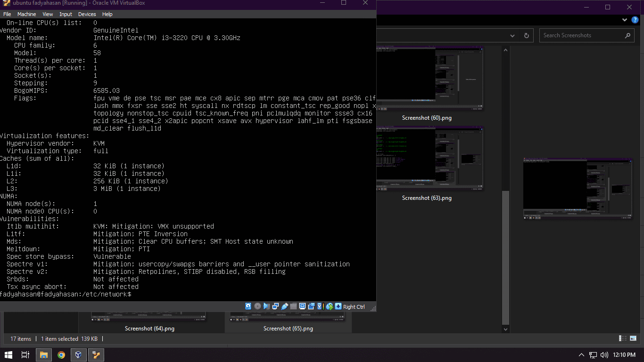This screenshot has width=644, height=362.
Task: Click the volume speaker tray icon
Action: point(604,355)
